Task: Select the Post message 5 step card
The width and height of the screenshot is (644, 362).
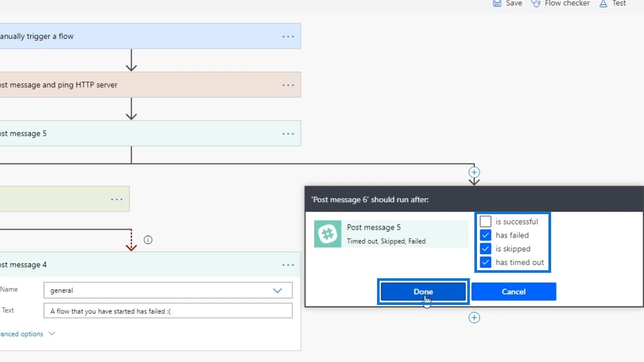Action: [x=150, y=134]
